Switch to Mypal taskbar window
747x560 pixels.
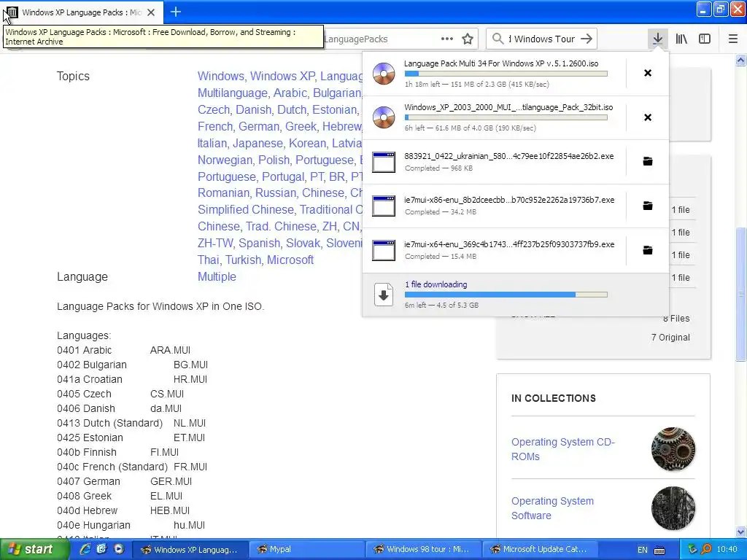pyautogui.click(x=307, y=550)
